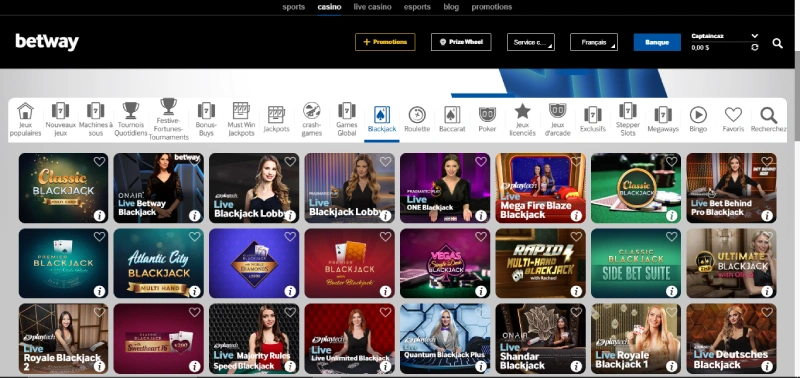Show info for Classic Blackjack Multi Hand
Viewport: 800px width, 378px height.
[99, 216]
